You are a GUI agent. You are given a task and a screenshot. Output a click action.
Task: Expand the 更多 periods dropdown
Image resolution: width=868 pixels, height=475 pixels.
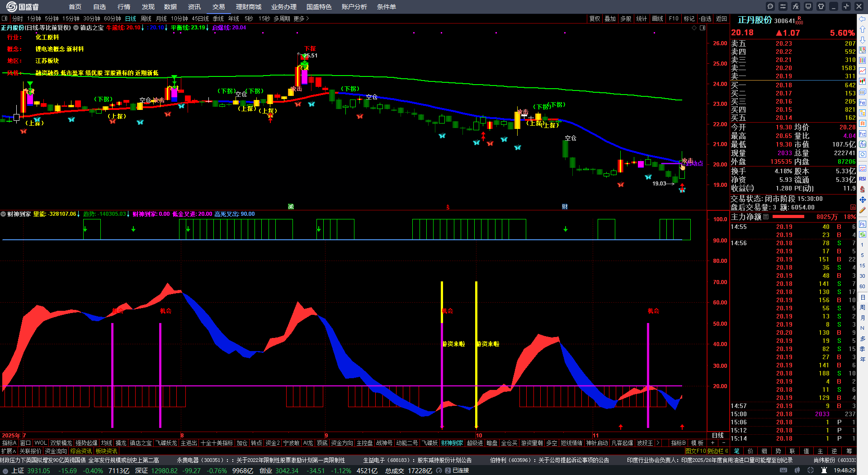coord(301,19)
